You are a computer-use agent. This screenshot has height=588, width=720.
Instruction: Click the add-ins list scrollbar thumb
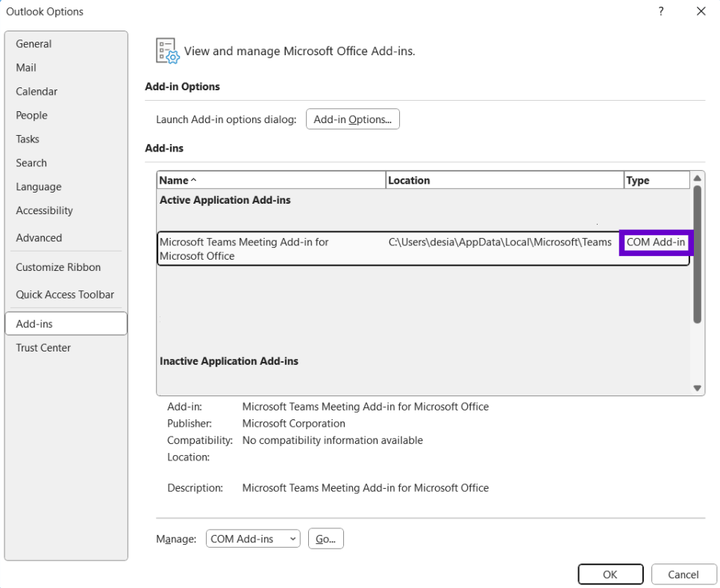click(697, 254)
